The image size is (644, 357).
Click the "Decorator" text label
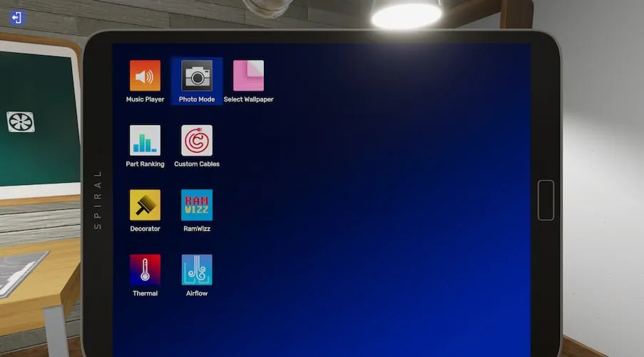pyautogui.click(x=145, y=229)
